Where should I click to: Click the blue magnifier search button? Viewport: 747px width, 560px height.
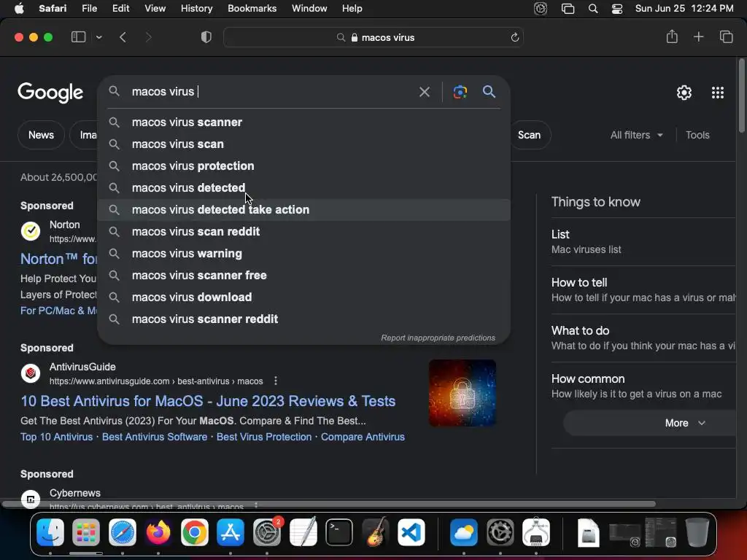click(489, 91)
